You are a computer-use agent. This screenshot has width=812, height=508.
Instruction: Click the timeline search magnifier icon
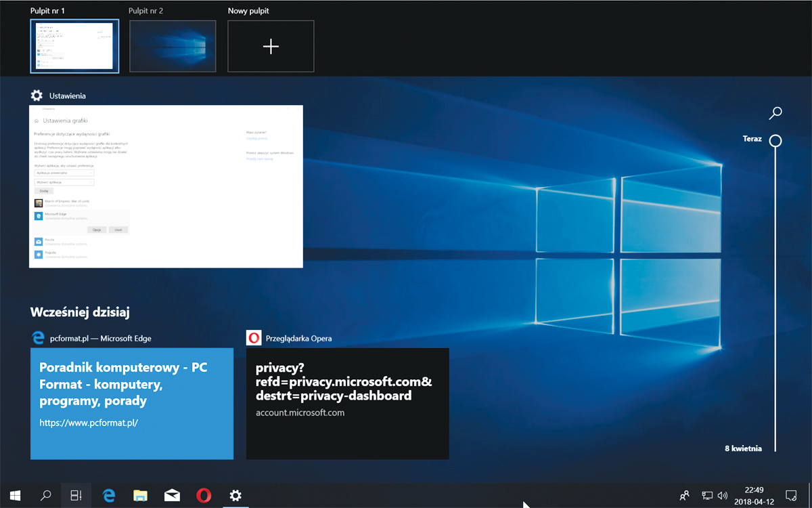coord(775,113)
